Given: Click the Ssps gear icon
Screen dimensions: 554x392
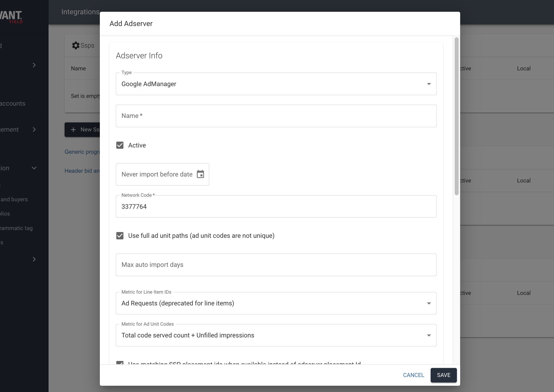Looking at the screenshot, I should 76,45.
